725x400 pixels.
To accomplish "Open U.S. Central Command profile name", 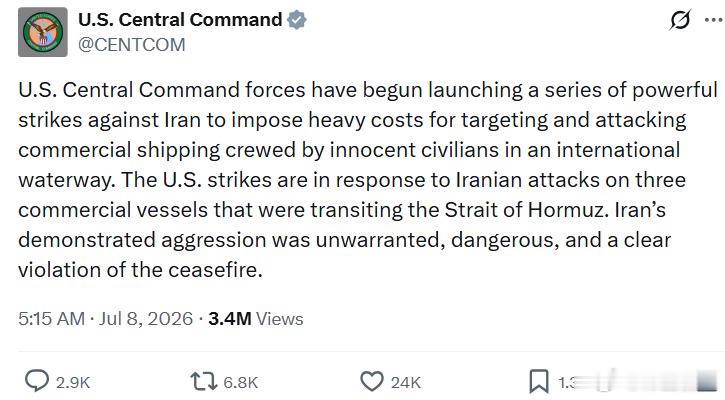I will [x=180, y=20].
